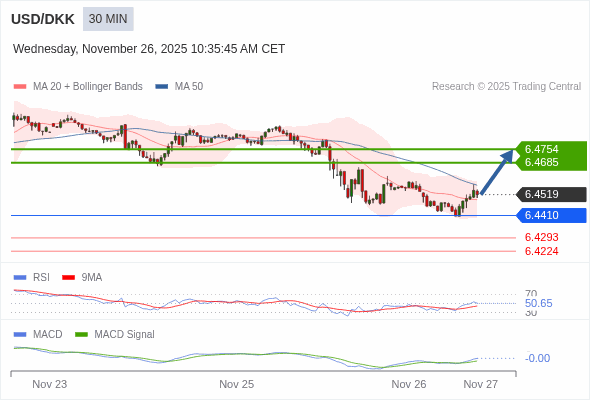The image size is (590, 400).
Task: Click the blue MACD legend swatch
Action: (20, 335)
